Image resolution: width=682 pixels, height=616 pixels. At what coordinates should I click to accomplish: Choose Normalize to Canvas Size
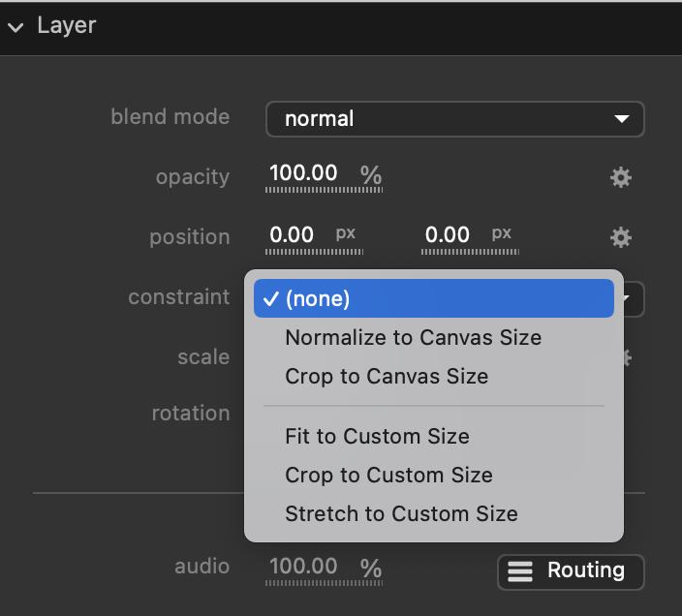[x=413, y=338]
